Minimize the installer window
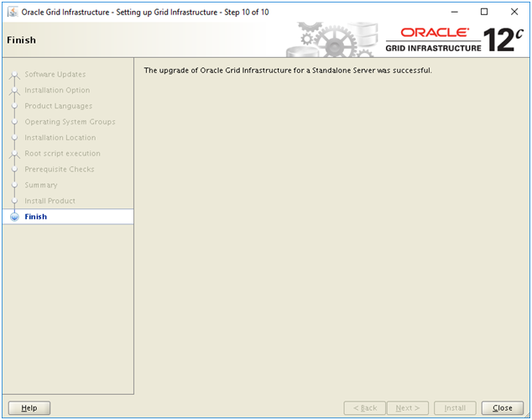The width and height of the screenshot is (532, 420). tap(454, 12)
